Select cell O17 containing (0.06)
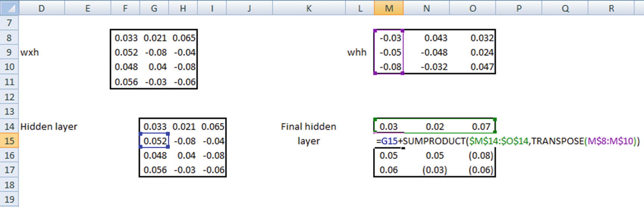 click(473, 170)
